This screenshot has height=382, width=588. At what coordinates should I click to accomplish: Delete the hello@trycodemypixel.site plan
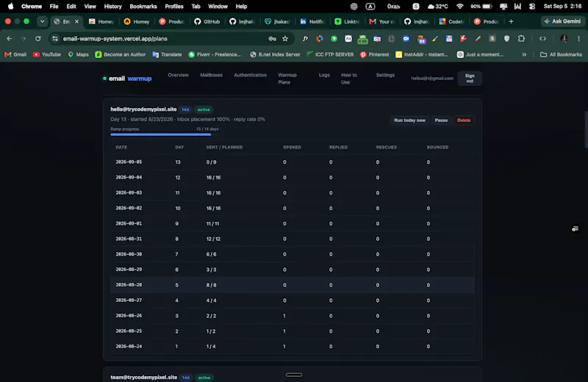464,120
